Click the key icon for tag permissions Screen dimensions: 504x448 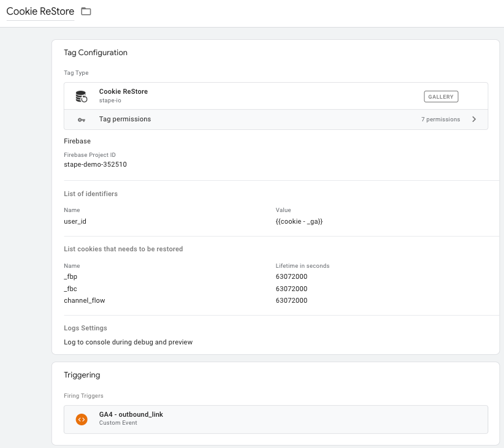(82, 120)
